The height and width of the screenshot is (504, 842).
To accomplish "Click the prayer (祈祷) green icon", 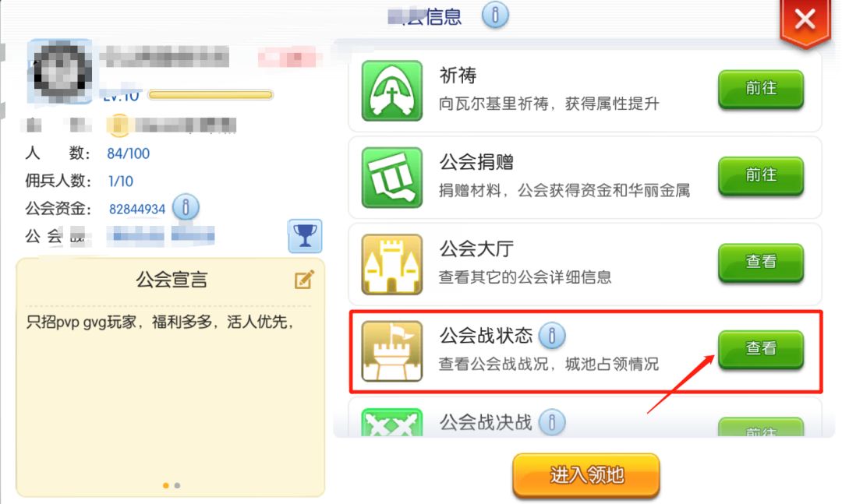I will click(x=392, y=90).
